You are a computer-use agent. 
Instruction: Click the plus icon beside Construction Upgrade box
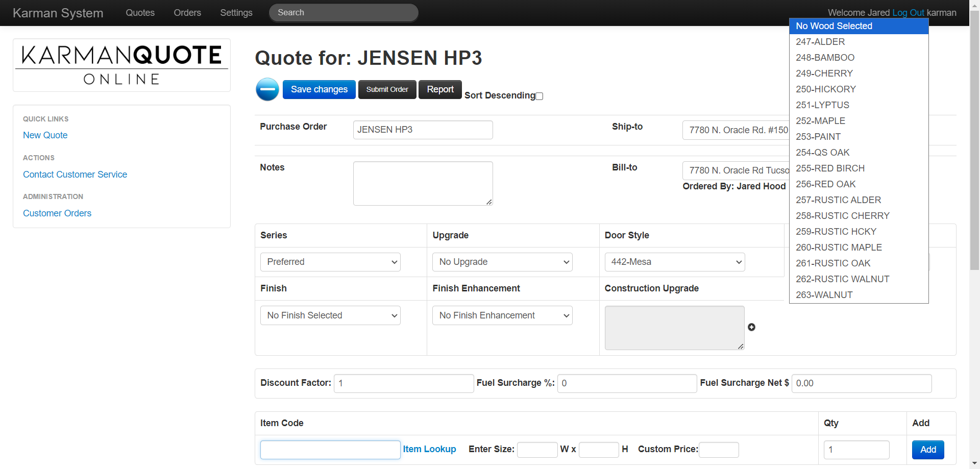click(x=751, y=327)
